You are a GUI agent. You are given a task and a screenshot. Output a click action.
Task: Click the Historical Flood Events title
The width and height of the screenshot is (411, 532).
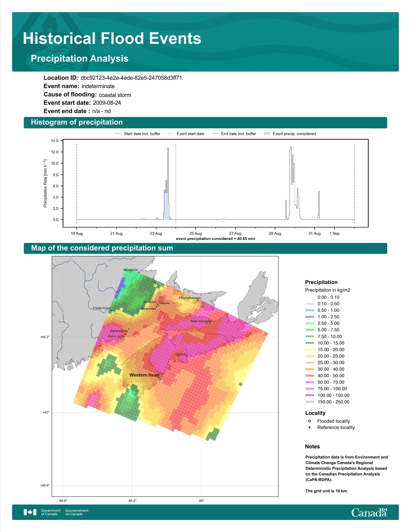point(112,39)
